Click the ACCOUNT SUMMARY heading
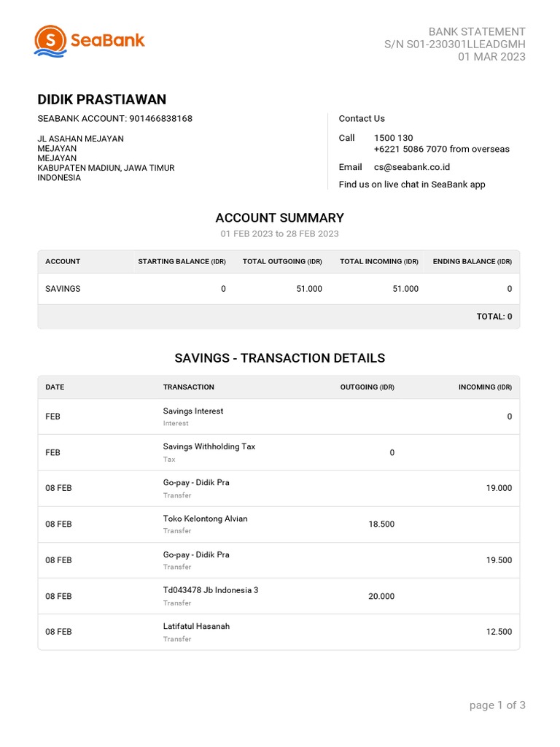Image resolution: width=560 pixels, height=747 pixels. pos(279,218)
